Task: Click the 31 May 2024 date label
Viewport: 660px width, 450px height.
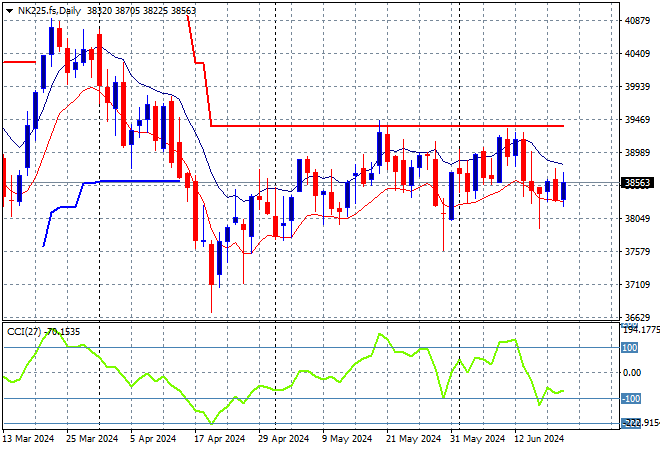Action: coord(477,439)
